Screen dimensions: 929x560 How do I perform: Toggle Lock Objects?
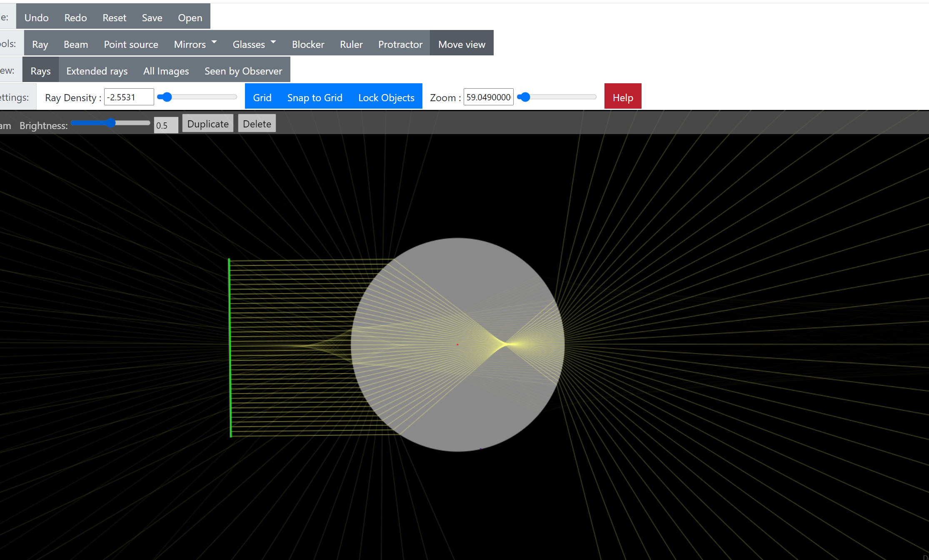[x=386, y=97]
